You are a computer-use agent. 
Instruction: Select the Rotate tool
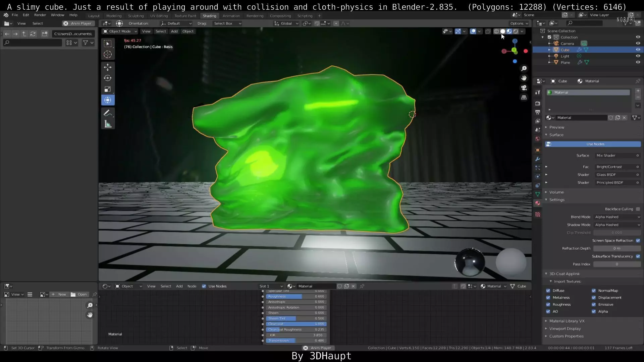108,78
